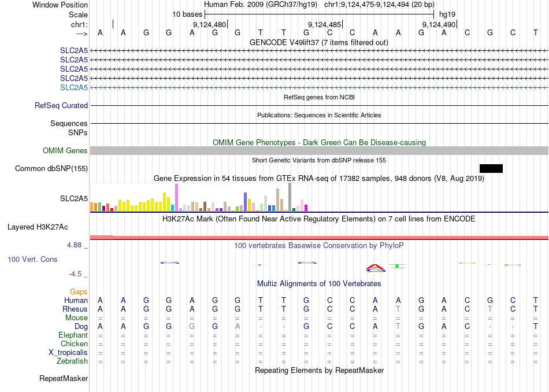Image resolution: width=549 pixels, height=392 pixels.
Task: Click the Dog alignment row label
Action: tap(81, 327)
